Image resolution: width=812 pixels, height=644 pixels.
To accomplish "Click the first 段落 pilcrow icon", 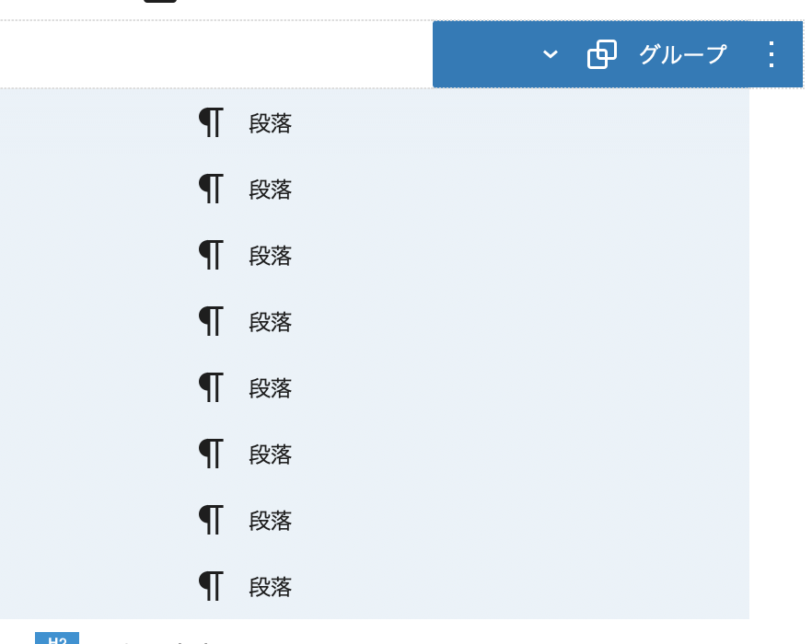I will click(x=212, y=122).
